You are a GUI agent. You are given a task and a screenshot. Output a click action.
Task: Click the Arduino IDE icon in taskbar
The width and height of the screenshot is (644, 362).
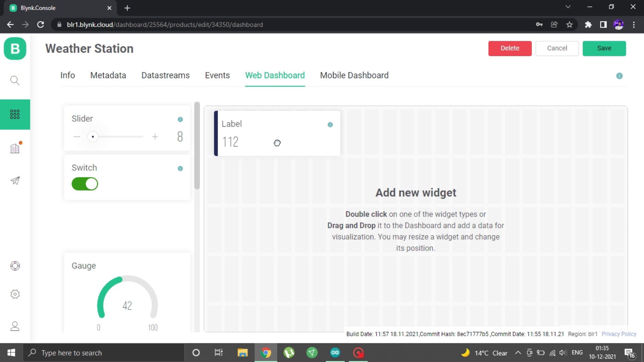[335, 353]
